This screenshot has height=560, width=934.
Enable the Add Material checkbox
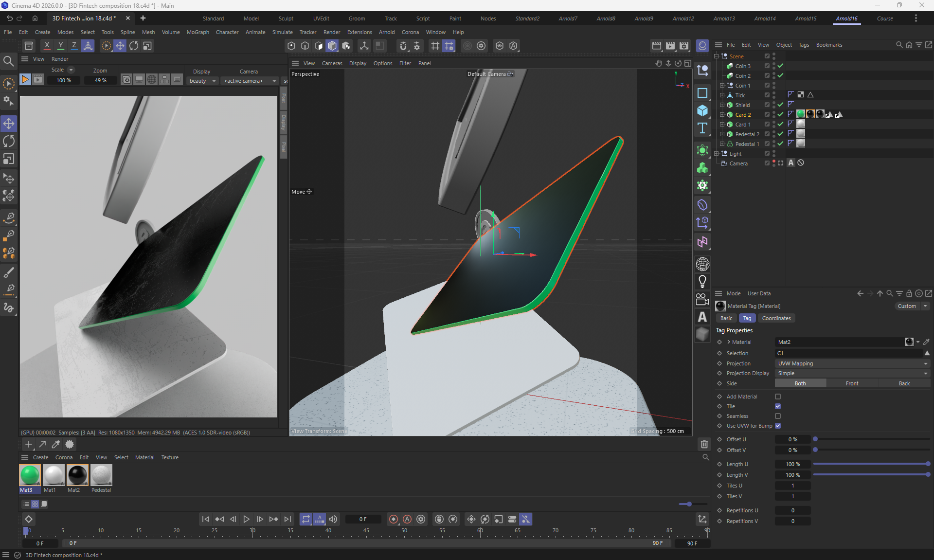point(777,397)
